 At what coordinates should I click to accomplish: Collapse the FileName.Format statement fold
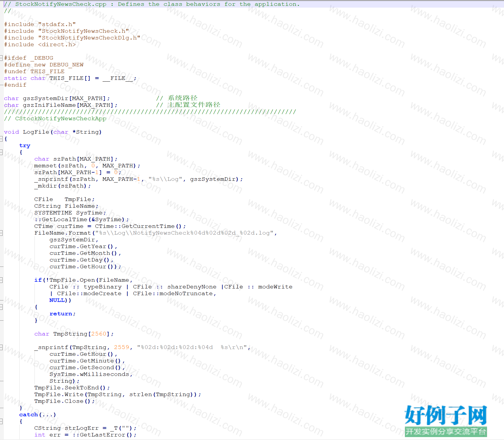coord(1,233)
